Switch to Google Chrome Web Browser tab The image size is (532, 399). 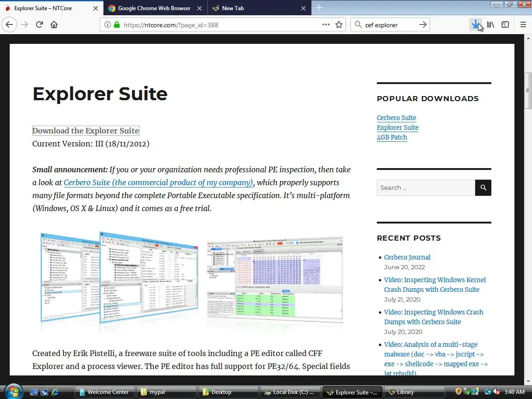point(154,8)
